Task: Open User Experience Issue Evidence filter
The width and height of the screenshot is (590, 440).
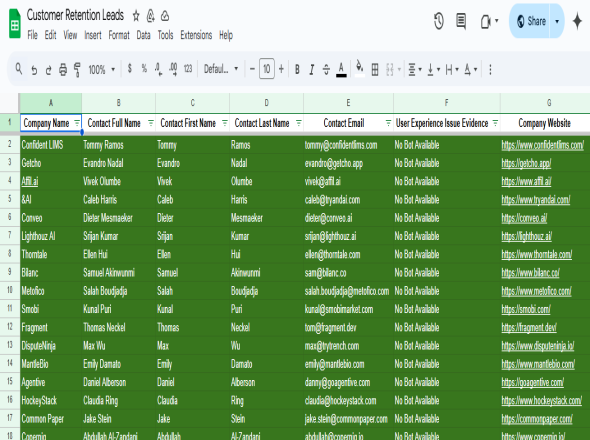Action: pos(495,123)
